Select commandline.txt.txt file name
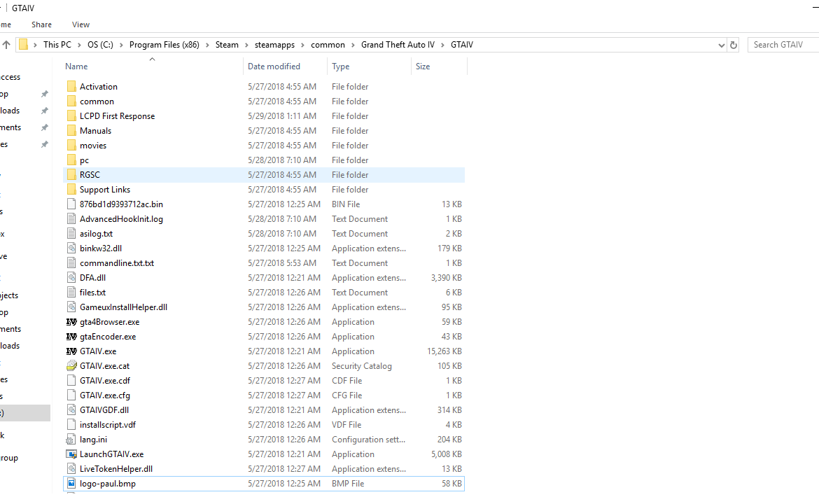819x504 pixels. pyautogui.click(x=117, y=263)
